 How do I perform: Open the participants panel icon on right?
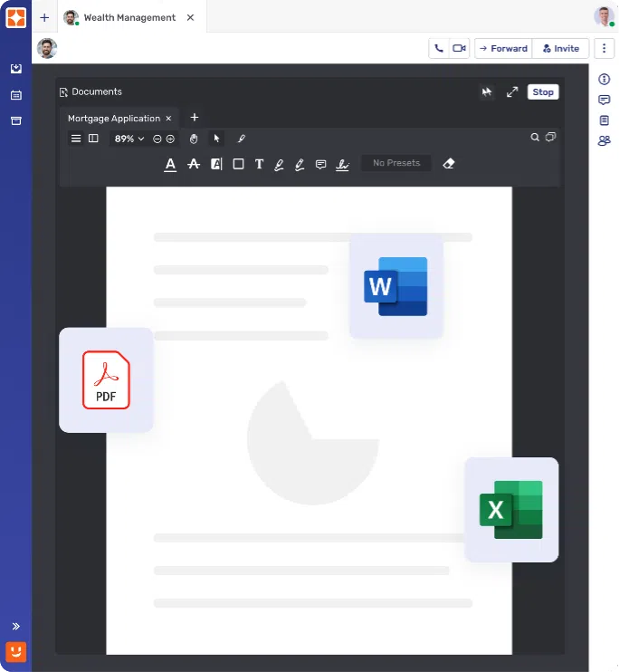604,140
